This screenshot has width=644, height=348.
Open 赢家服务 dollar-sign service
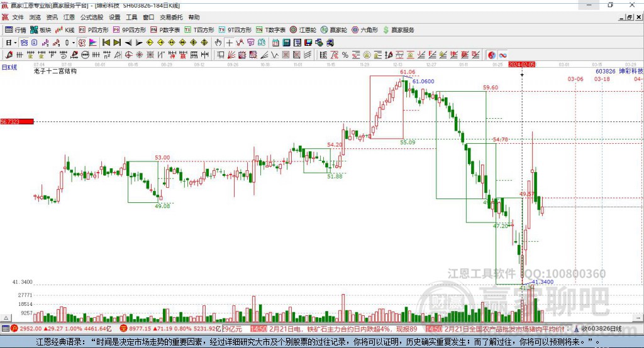point(398,30)
